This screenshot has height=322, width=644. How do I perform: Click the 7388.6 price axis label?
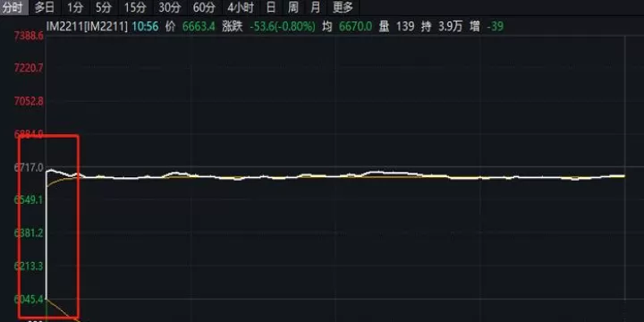29,36
